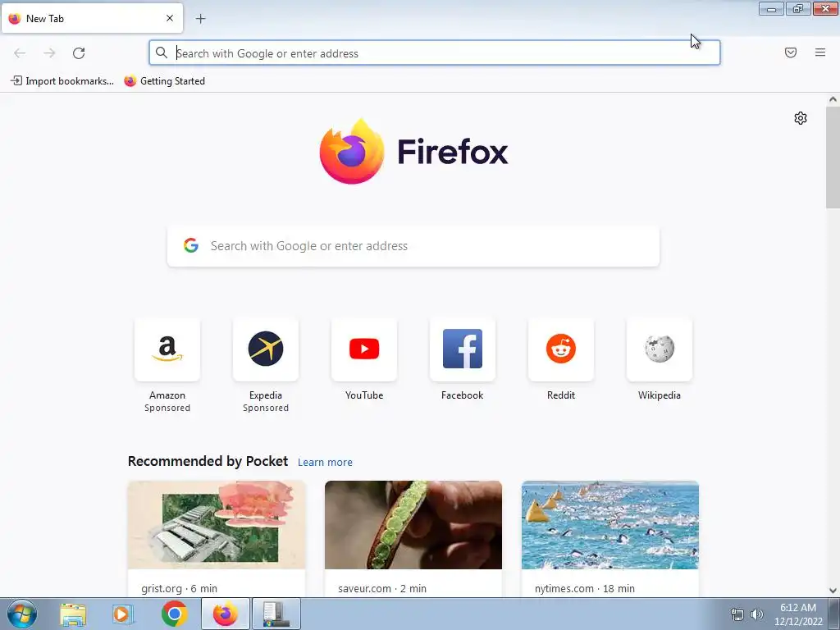Open the Save to Pocket icon
The width and height of the screenshot is (840, 630).
click(x=791, y=52)
